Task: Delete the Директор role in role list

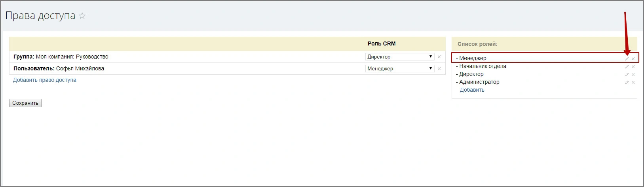Action: (633, 74)
